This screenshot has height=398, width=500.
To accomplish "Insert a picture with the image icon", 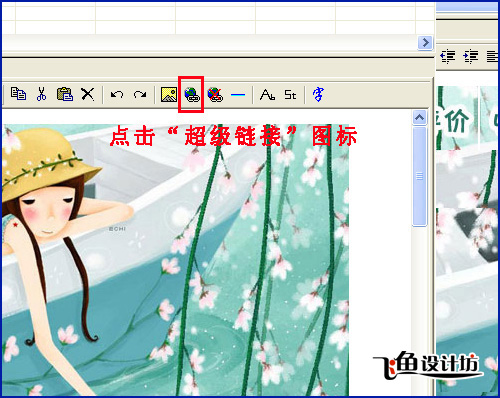I will coord(169,95).
